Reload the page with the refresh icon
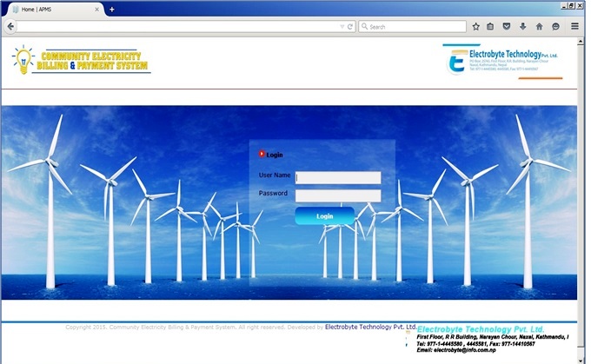 (x=350, y=27)
